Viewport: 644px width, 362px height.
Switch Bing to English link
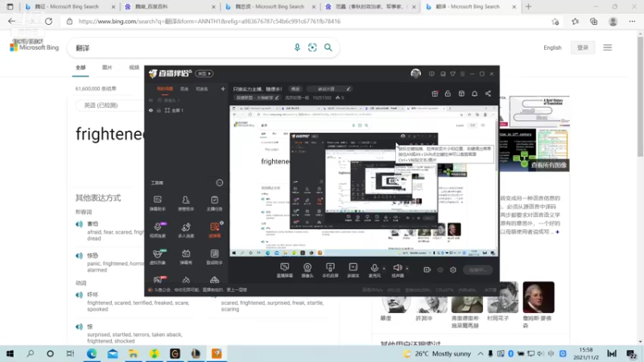pos(552,47)
